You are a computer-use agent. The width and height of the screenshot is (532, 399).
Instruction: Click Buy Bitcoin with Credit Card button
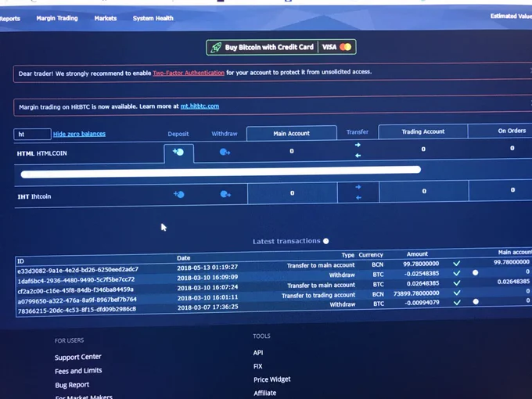281,47
